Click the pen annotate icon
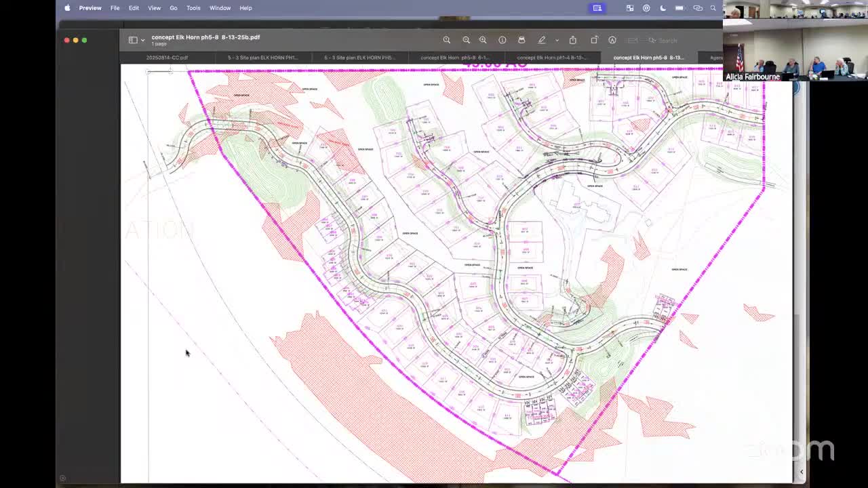The width and height of the screenshot is (868, 488). 542,40
